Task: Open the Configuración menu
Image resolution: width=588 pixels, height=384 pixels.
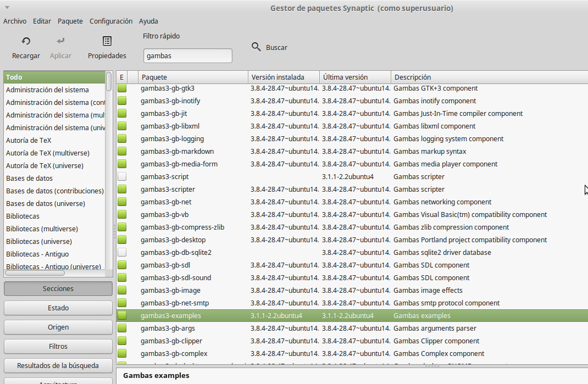Action: (x=111, y=21)
